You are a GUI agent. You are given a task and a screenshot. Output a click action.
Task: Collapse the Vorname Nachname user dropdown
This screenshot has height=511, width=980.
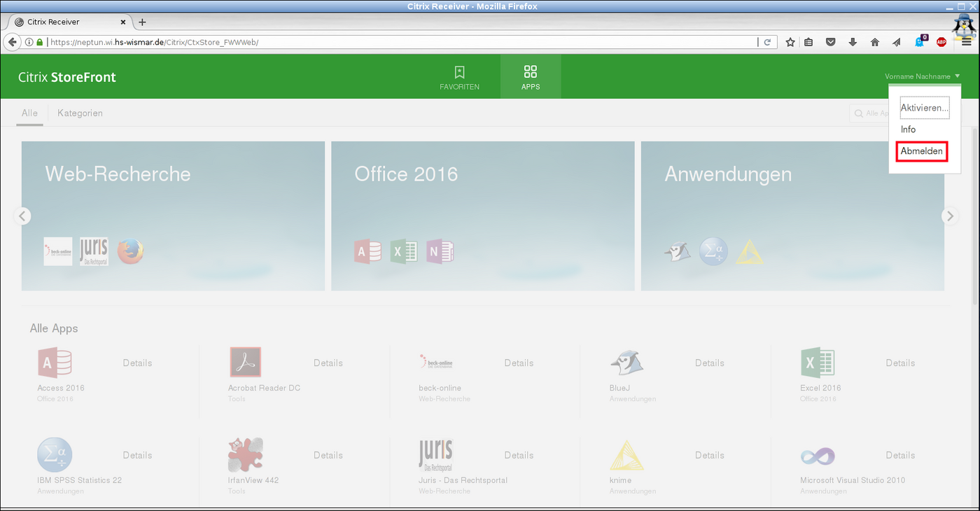tap(922, 76)
